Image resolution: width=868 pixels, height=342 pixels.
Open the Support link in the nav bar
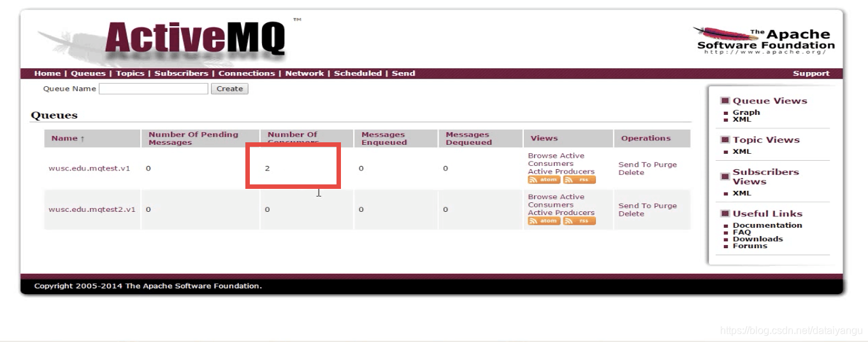811,73
